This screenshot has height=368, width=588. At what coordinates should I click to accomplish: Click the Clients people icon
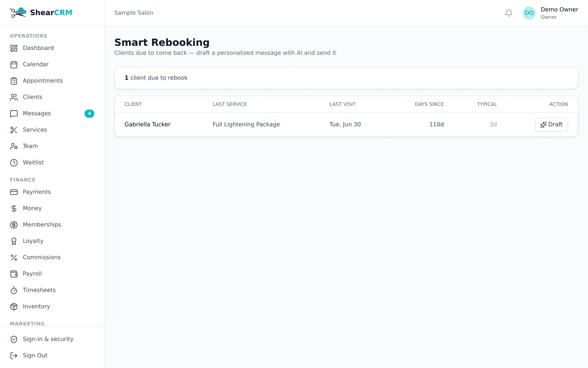point(14,97)
